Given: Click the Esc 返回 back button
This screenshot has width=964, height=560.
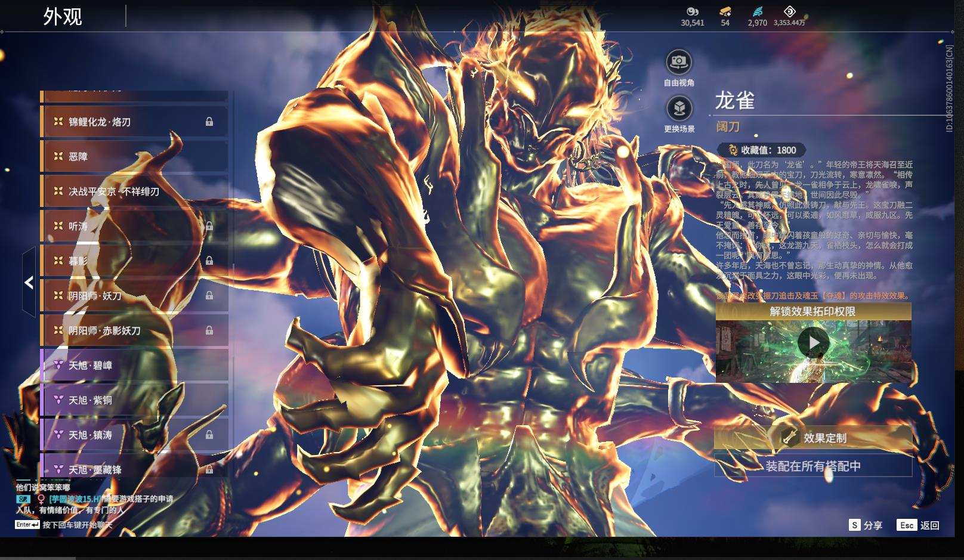Looking at the screenshot, I should [918, 525].
